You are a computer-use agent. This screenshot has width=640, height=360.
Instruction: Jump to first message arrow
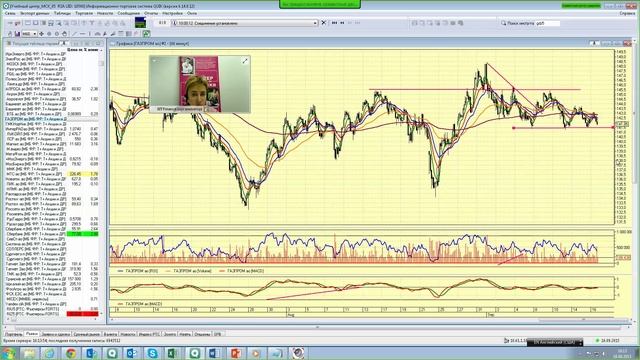[334, 23]
